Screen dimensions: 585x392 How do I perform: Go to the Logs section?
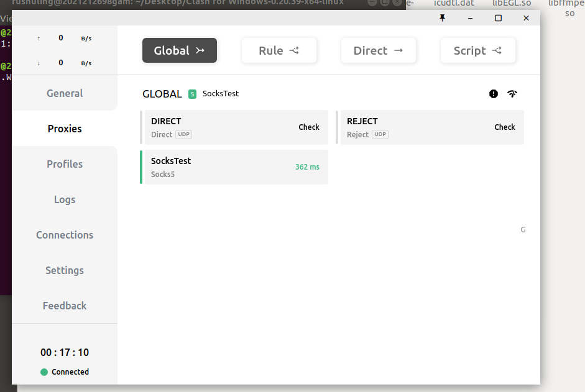(x=65, y=199)
